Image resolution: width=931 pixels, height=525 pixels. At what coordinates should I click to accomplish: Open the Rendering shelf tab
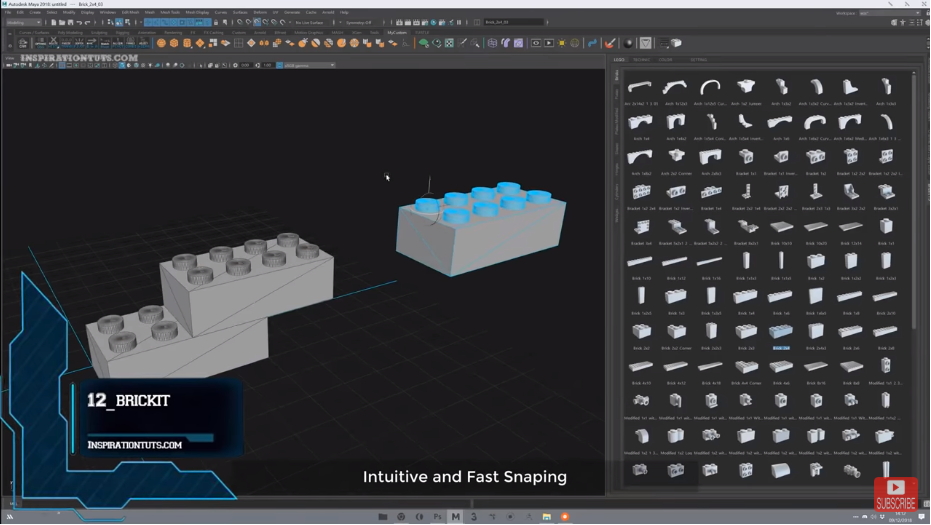[173, 33]
